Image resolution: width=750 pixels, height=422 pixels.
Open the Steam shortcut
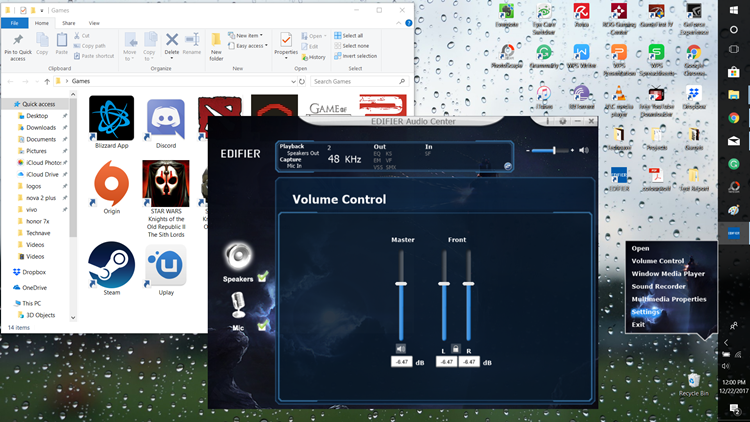pos(111,268)
